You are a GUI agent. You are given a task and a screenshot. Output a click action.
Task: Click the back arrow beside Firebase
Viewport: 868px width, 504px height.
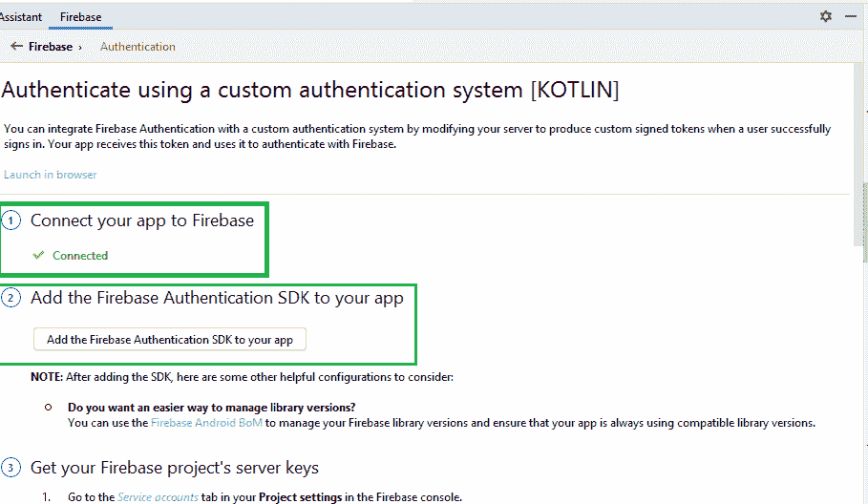[x=16, y=46]
